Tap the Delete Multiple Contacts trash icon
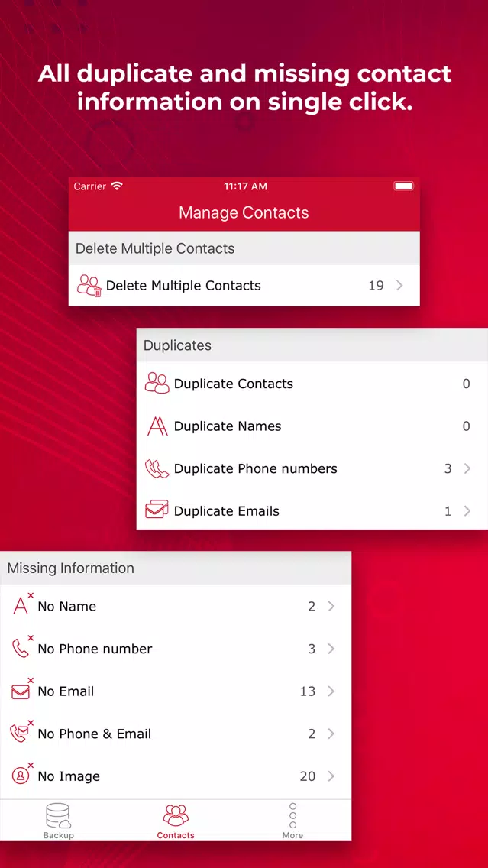This screenshot has width=488, height=868. tap(89, 286)
